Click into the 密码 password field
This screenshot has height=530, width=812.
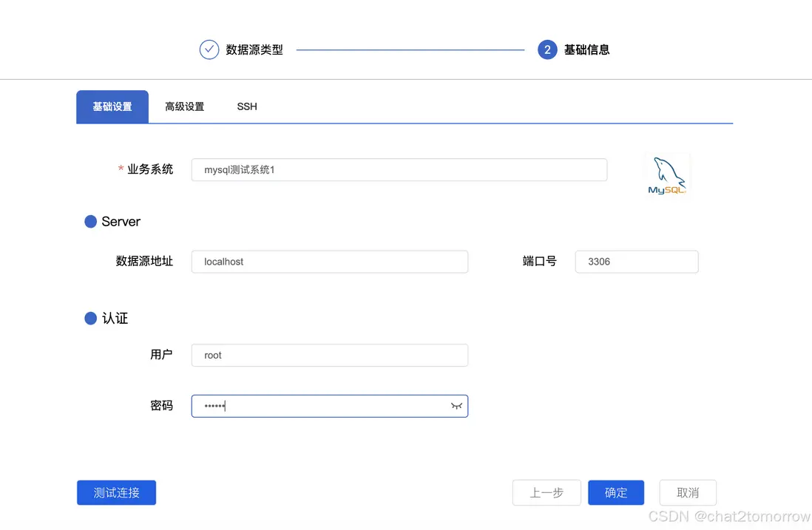(x=330, y=407)
